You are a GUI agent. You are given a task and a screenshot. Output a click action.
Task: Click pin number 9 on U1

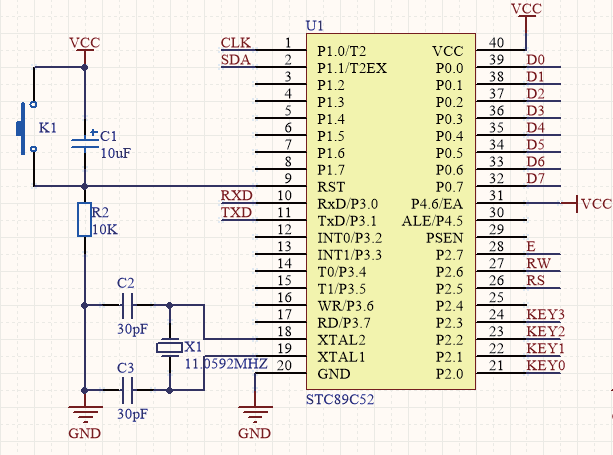click(288, 179)
